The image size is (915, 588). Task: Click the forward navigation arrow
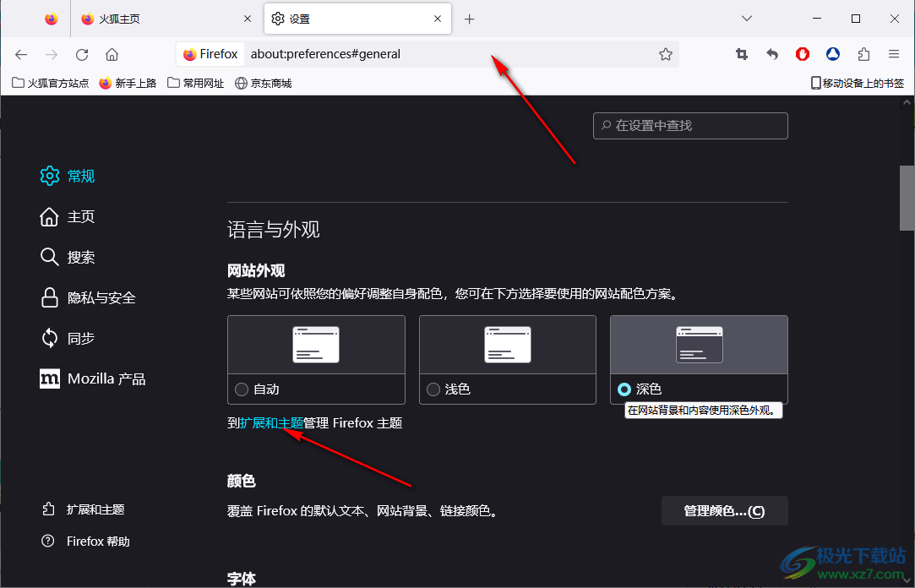tap(52, 54)
